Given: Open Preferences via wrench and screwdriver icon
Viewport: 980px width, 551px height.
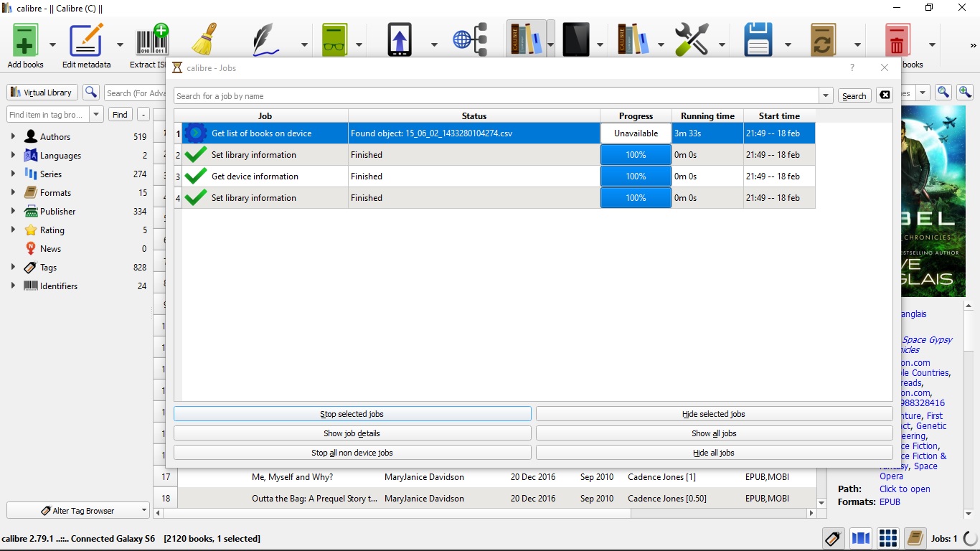Looking at the screenshot, I should tap(692, 41).
